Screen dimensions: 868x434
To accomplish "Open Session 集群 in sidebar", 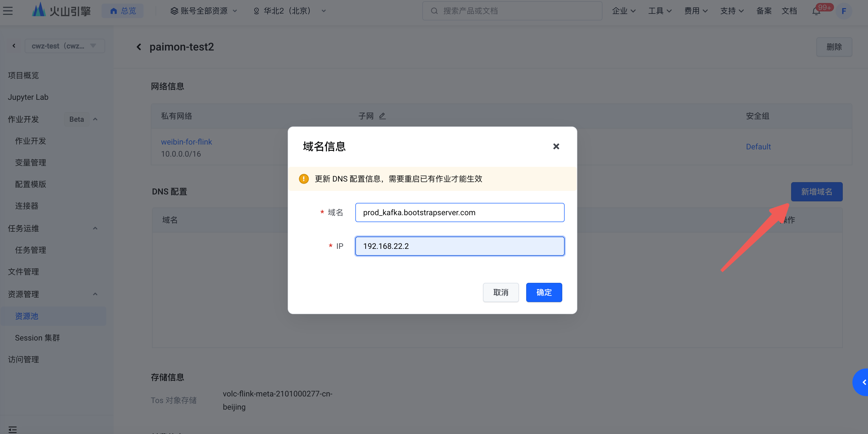I will pos(38,338).
